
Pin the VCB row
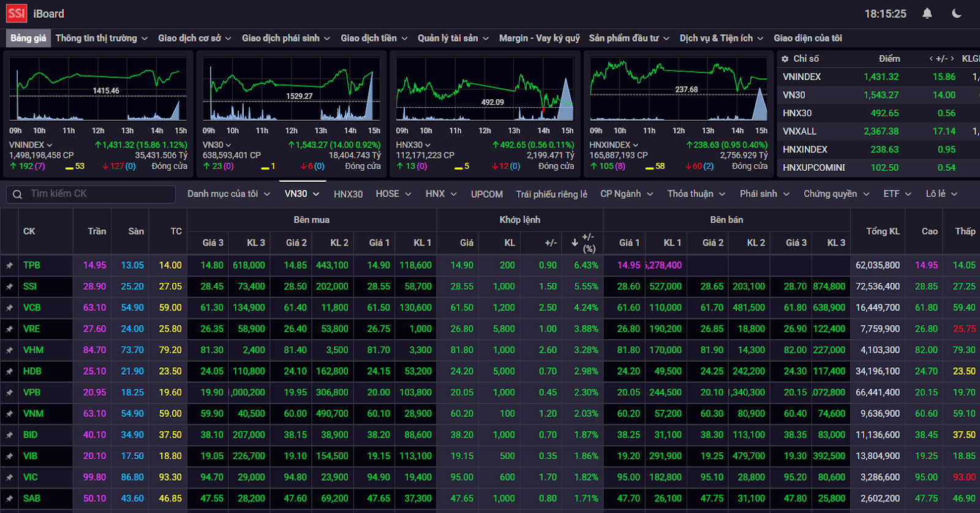9,308
